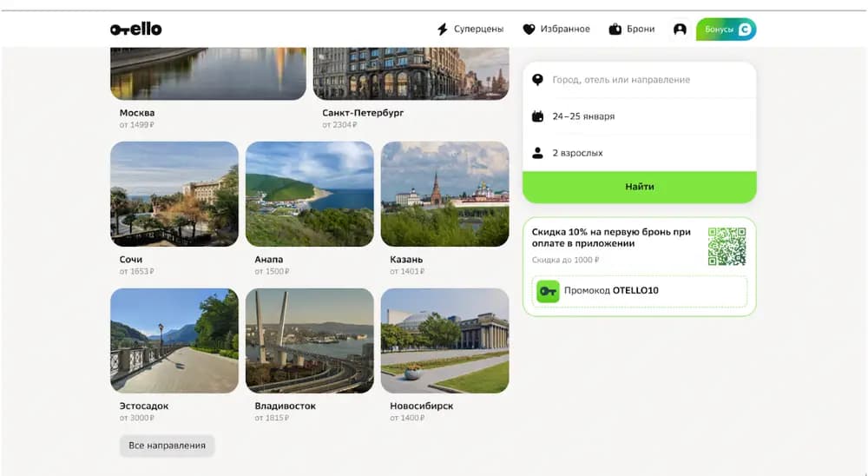Show Все направления

click(x=168, y=446)
